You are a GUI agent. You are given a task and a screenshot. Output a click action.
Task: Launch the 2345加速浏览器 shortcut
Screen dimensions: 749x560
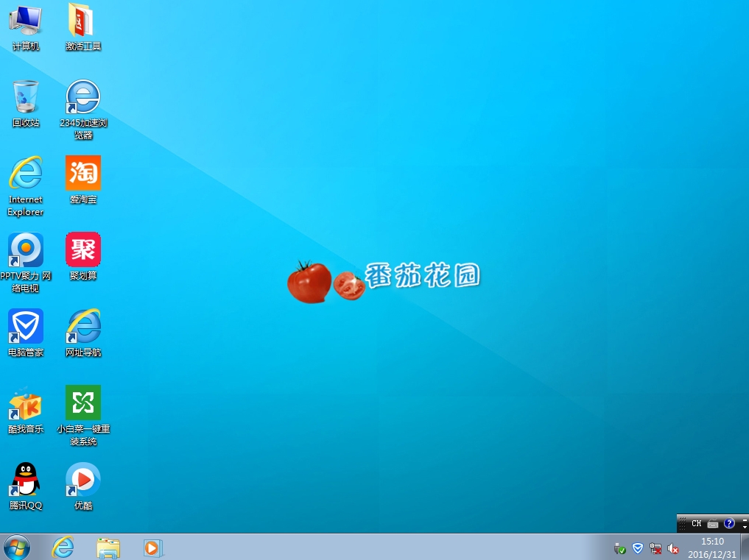click(83, 110)
